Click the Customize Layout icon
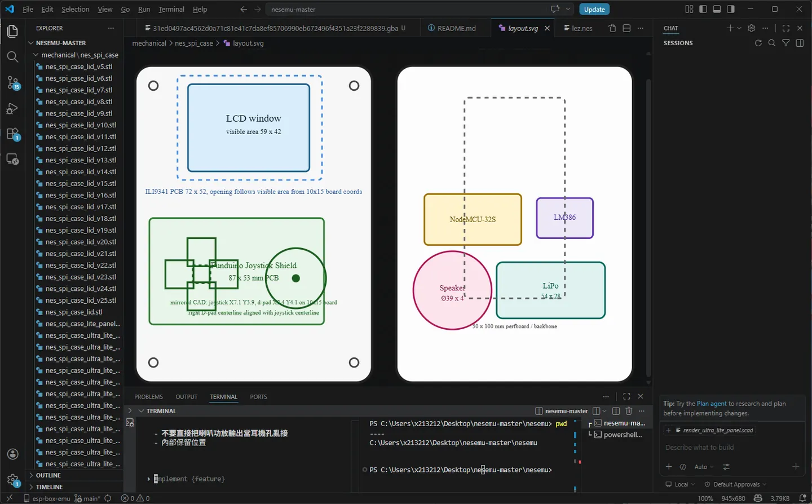This screenshot has width=812, height=504. [689, 9]
